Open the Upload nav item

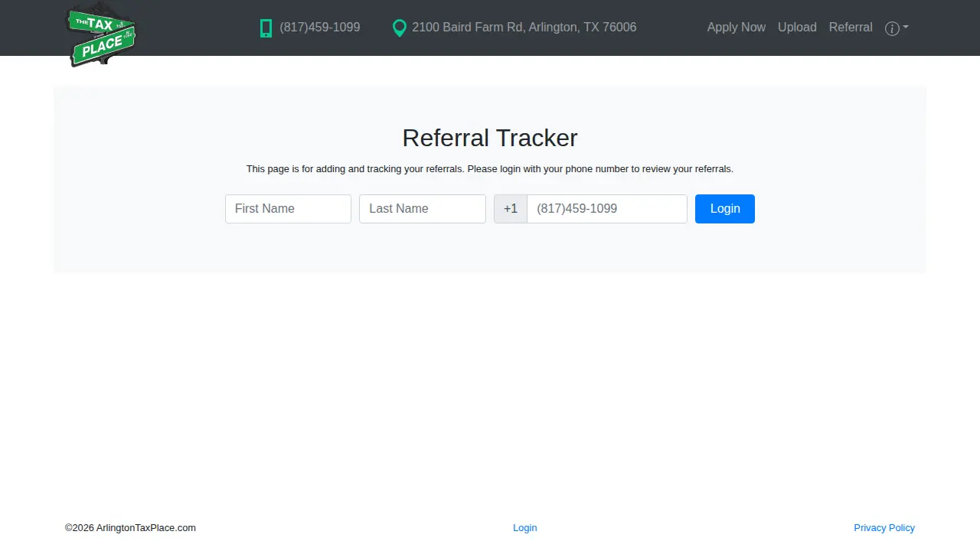(x=797, y=28)
